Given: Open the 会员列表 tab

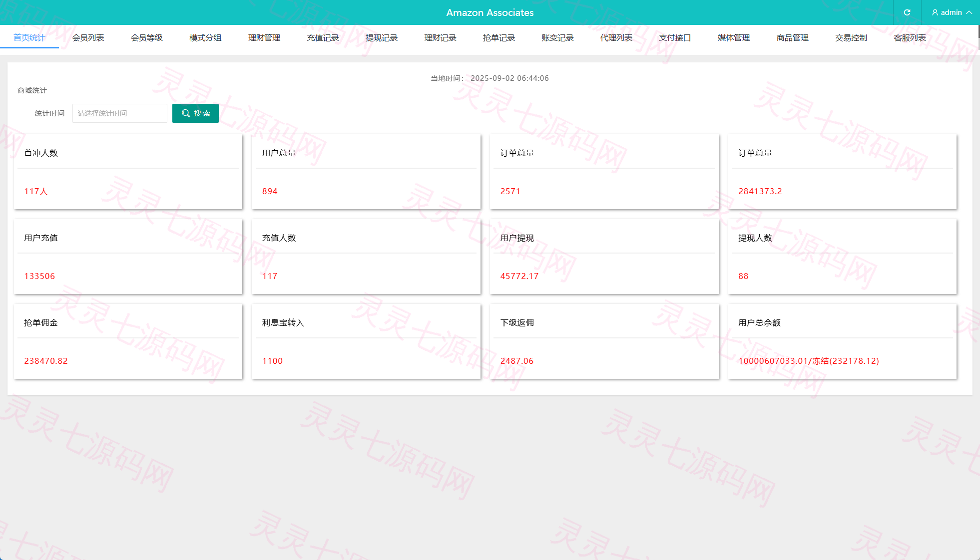Looking at the screenshot, I should pyautogui.click(x=88, y=37).
